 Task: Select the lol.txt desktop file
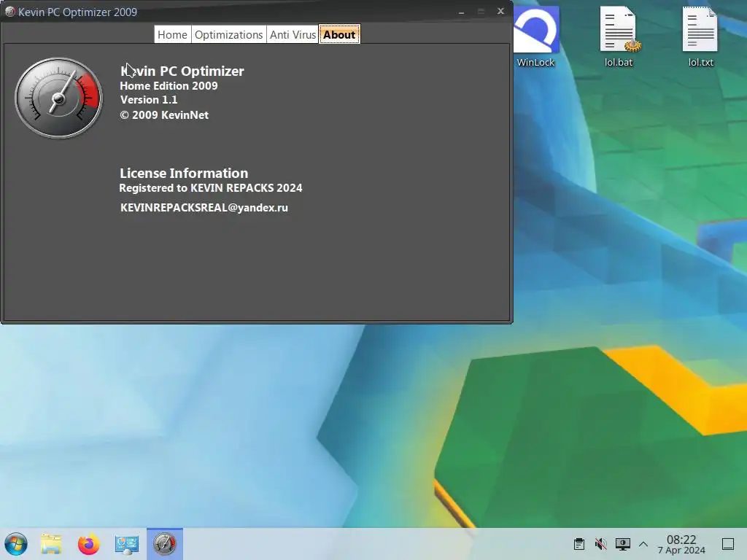click(x=700, y=36)
